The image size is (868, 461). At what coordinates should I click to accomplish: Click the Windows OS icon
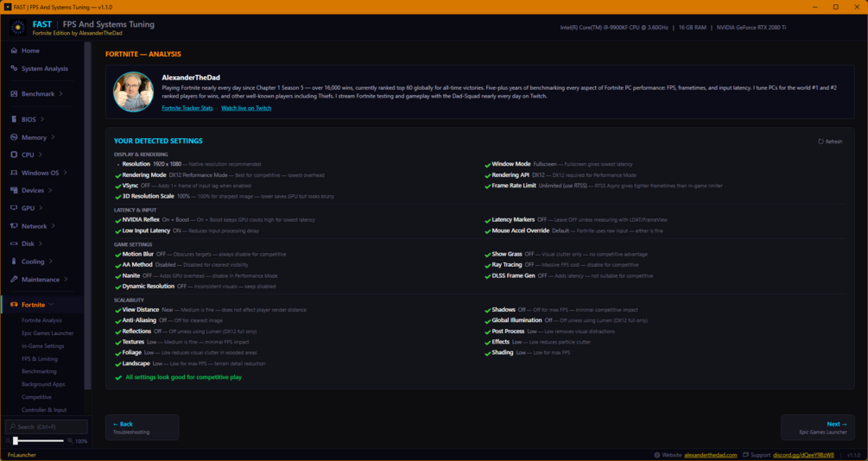coord(14,173)
